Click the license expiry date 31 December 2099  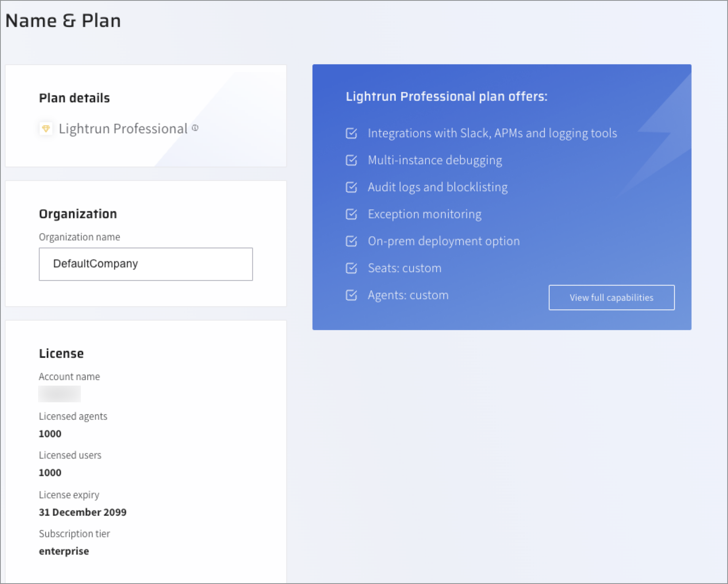coord(82,512)
